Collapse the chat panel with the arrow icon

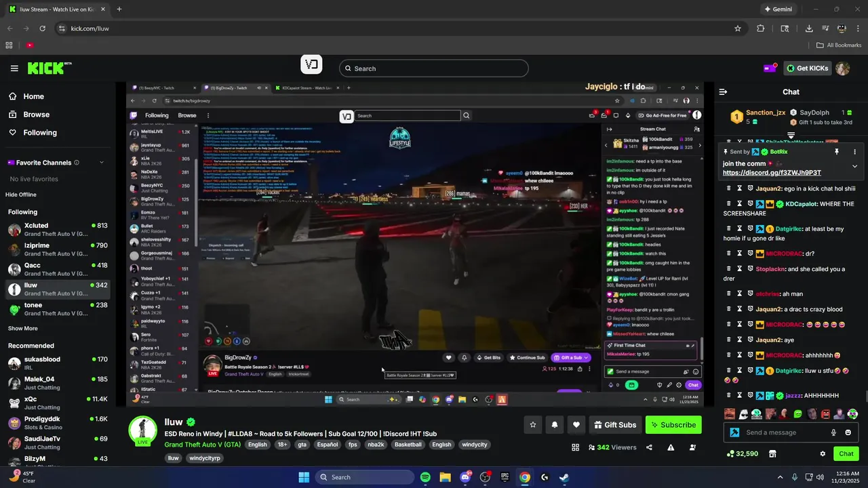[723, 92]
